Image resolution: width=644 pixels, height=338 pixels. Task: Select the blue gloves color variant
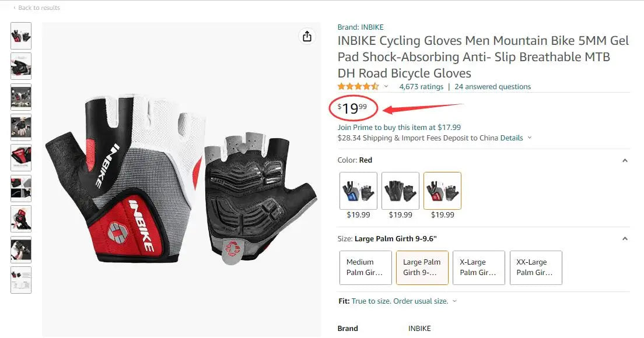[x=358, y=190]
